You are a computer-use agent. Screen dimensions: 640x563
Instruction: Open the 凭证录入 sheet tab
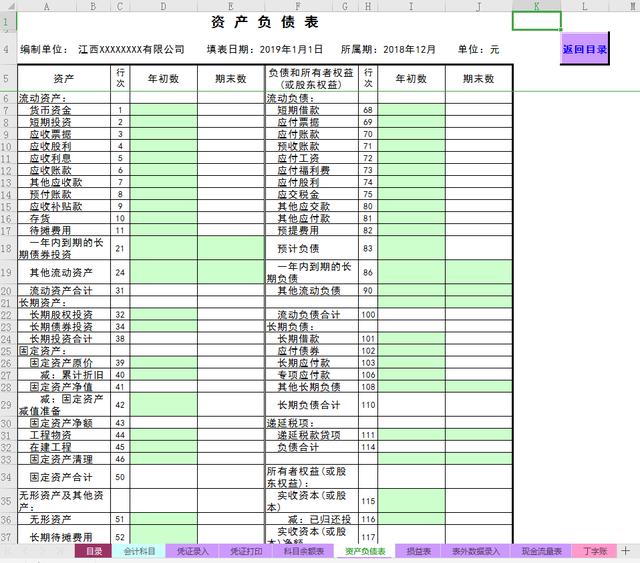coord(192,551)
